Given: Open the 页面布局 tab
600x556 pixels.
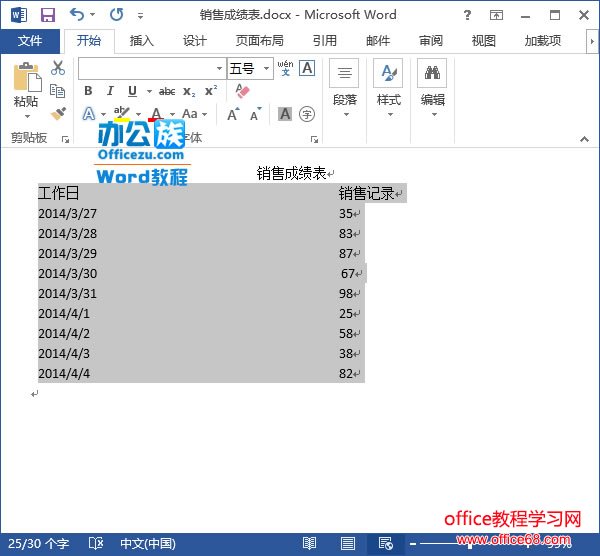Looking at the screenshot, I should point(259,41).
